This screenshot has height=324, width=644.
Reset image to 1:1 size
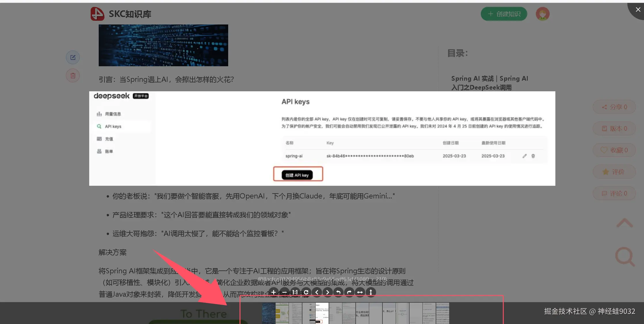(x=295, y=292)
